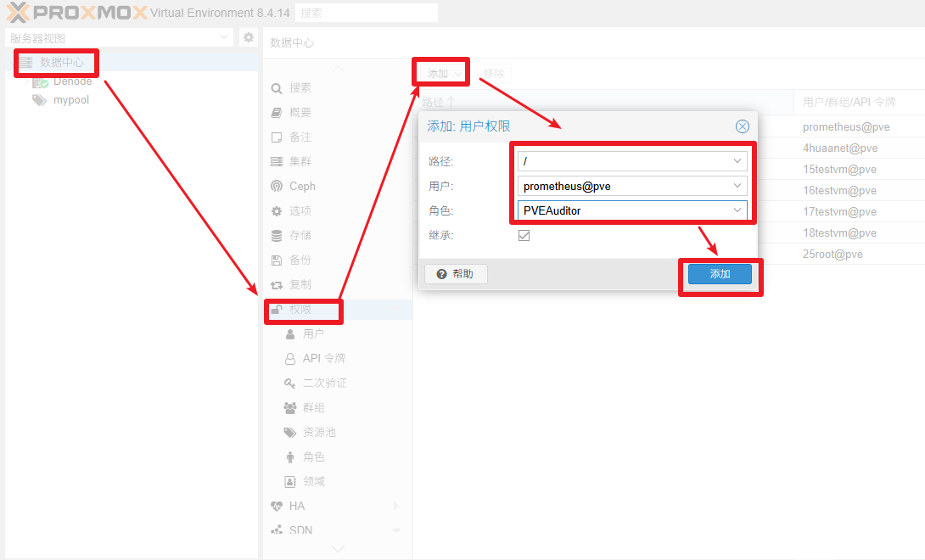Click the 二次验证 key icon

[x=290, y=384]
